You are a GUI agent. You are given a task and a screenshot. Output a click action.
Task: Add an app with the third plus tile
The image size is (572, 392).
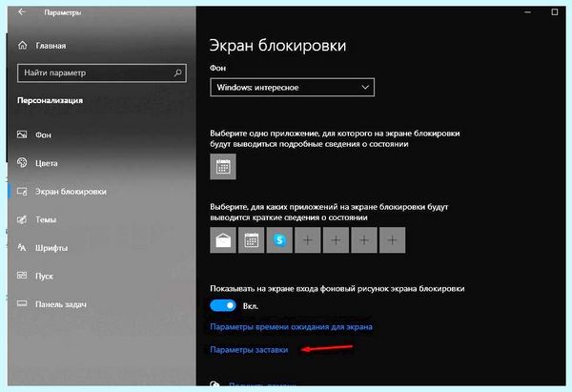point(364,240)
